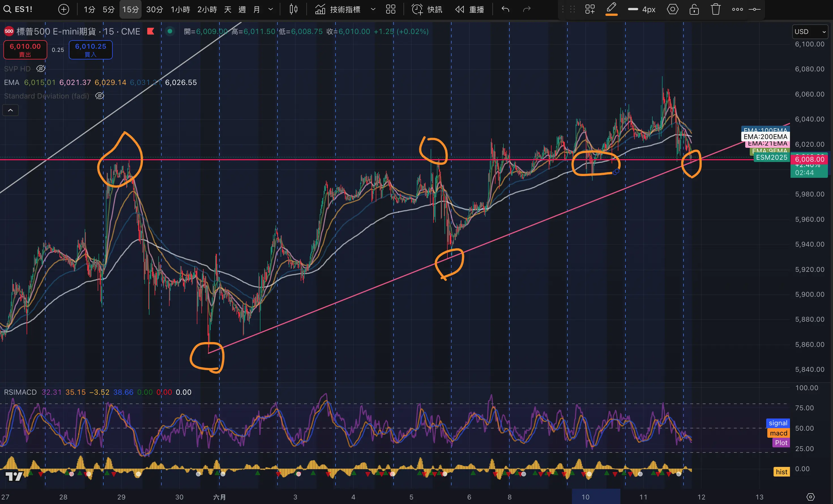
Task: Switch to the 1小時 timeframe
Action: click(x=180, y=9)
